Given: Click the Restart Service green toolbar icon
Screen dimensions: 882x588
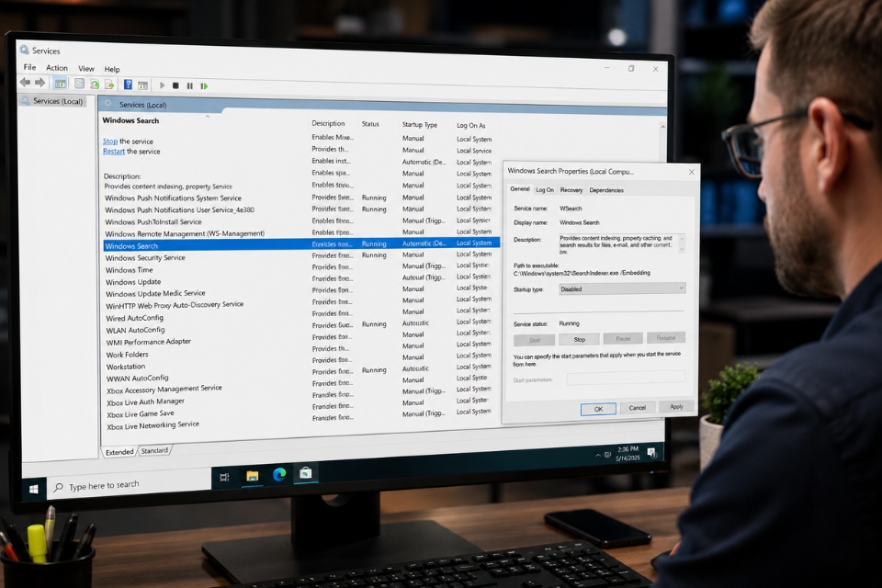Looking at the screenshot, I should click(204, 86).
